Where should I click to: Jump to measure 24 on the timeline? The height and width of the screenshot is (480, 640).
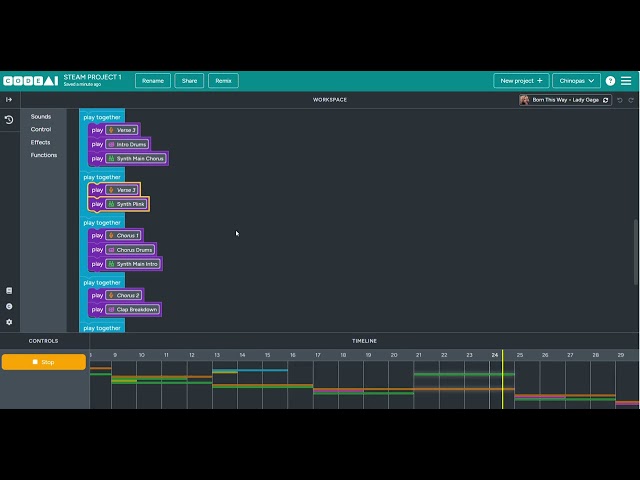(x=495, y=355)
